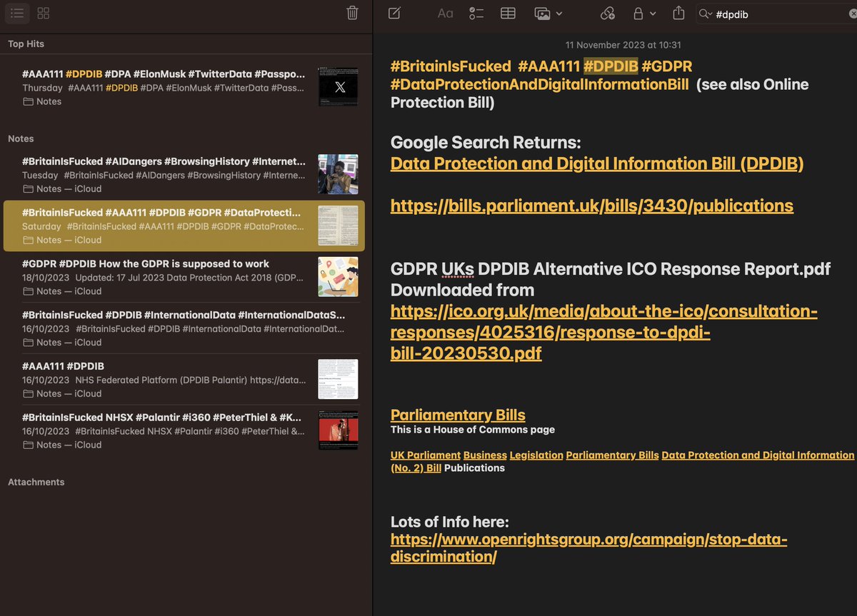Click the NHS Federated Platform note thumbnail

pos(338,379)
